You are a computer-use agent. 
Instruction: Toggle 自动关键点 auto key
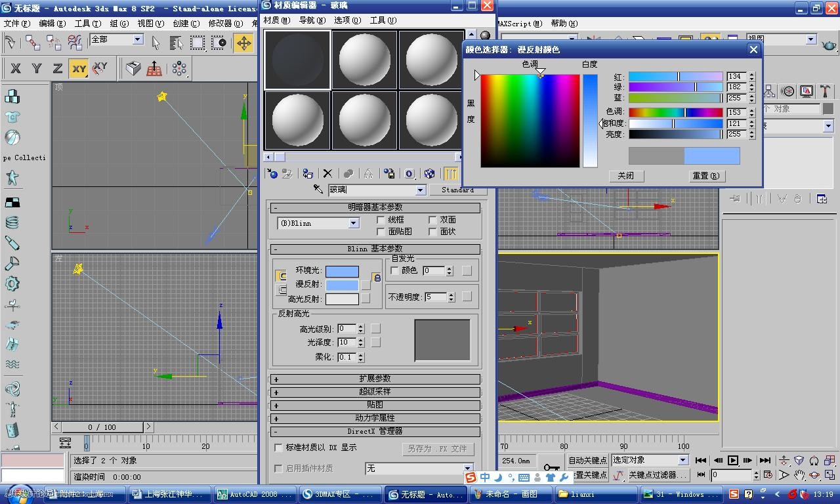coord(588,460)
